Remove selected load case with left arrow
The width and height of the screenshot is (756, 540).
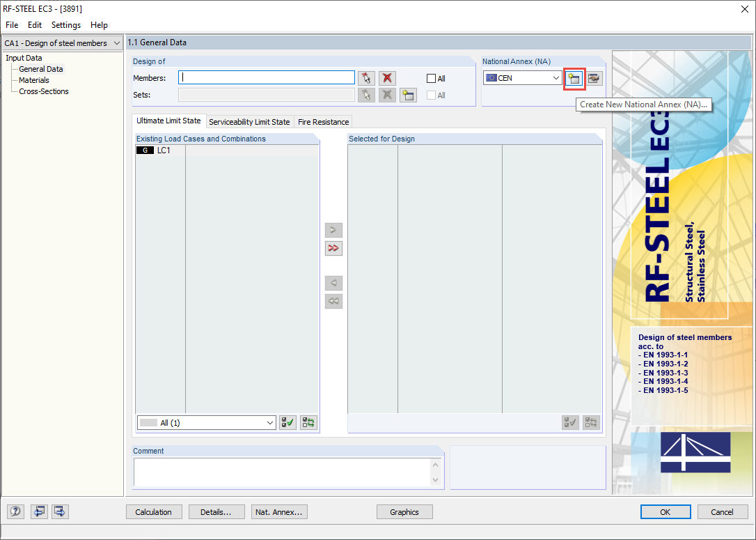coord(333,283)
